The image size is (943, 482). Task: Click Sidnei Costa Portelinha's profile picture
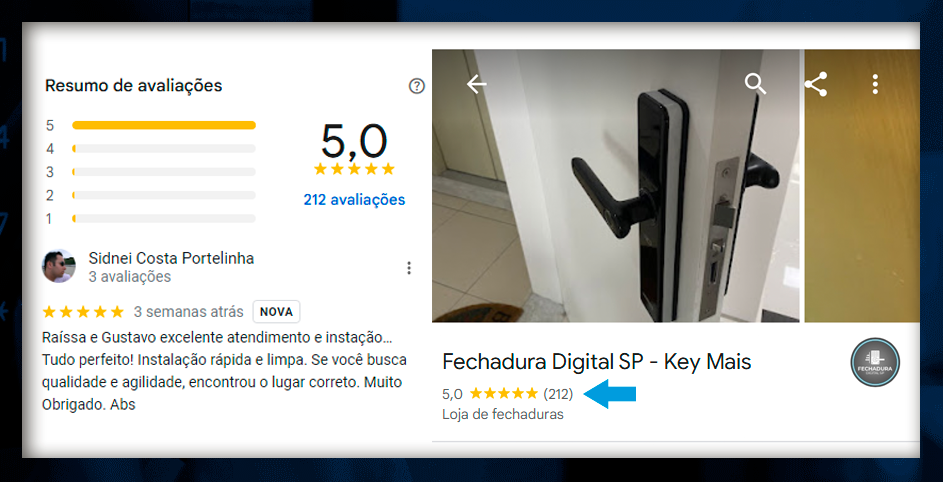(x=59, y=266)
